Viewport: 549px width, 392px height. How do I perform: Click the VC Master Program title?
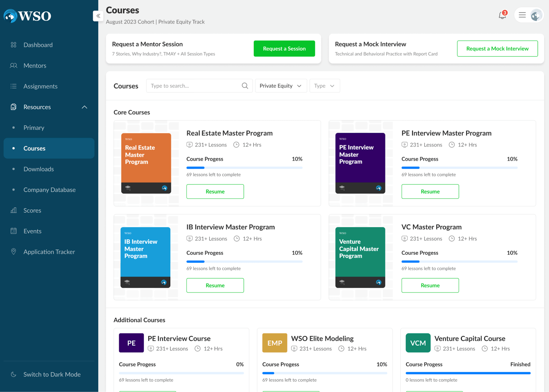(x=431, y=227)
